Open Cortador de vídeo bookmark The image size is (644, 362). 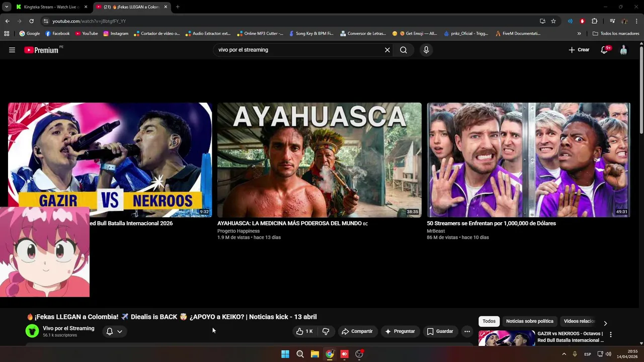pyautogui.click(x=156, y=34)
